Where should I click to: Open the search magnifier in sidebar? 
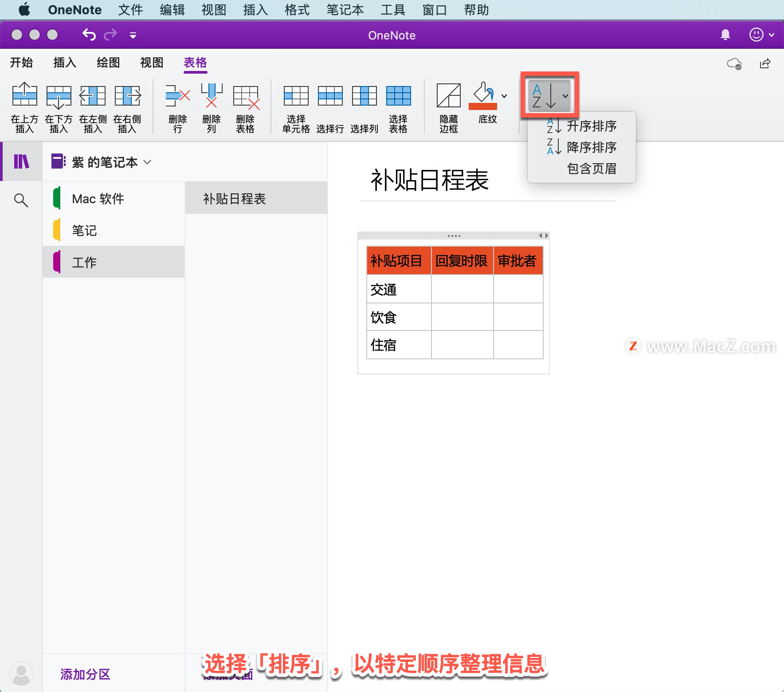(21, 201)
